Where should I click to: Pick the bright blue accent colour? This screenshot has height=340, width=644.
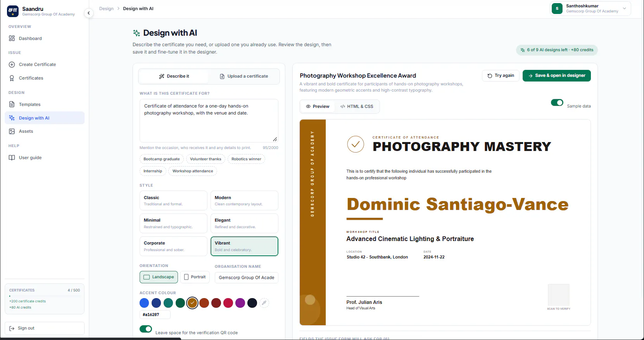point(144,303)
